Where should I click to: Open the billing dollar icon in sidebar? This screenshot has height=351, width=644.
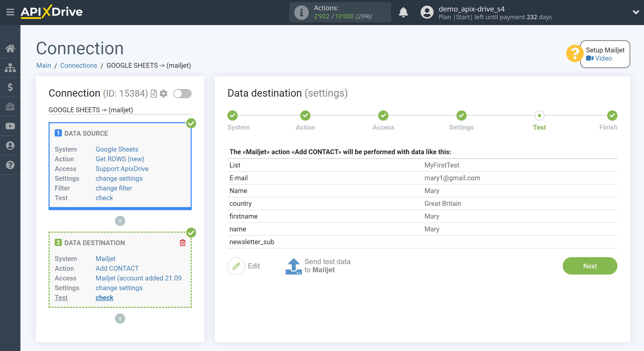pos(10,87)
